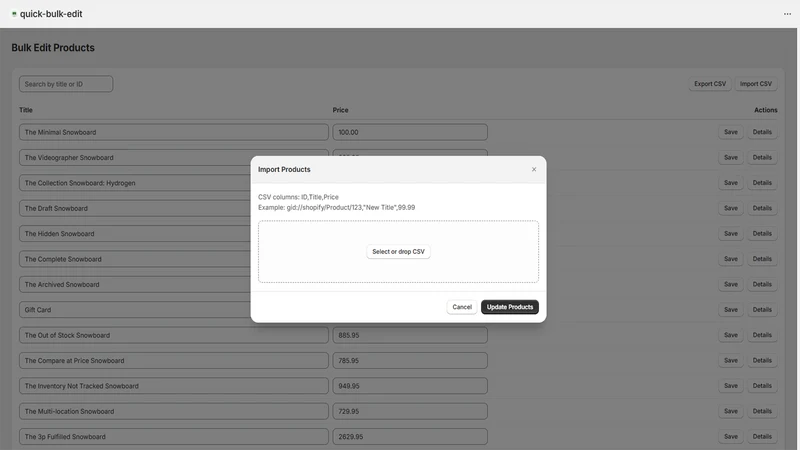Edit price field showing 2629.95

click(x=410, y=436)
